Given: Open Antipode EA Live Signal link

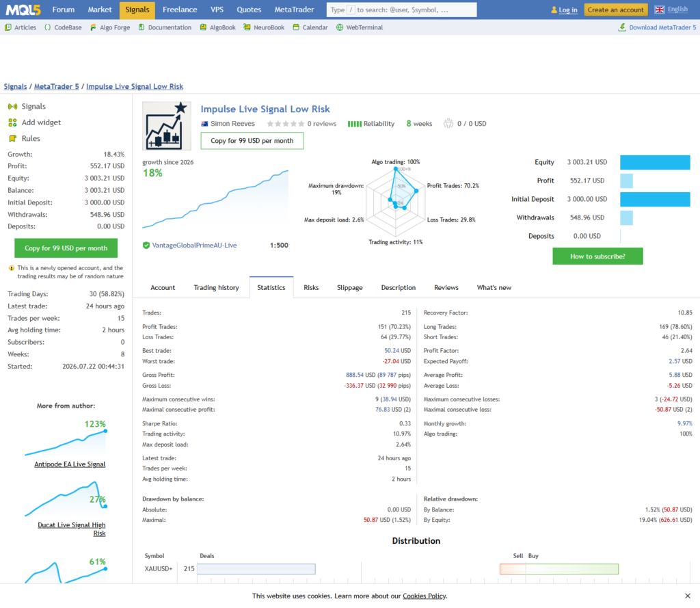Looking at the screenshot, I should (x=70, y=464).
